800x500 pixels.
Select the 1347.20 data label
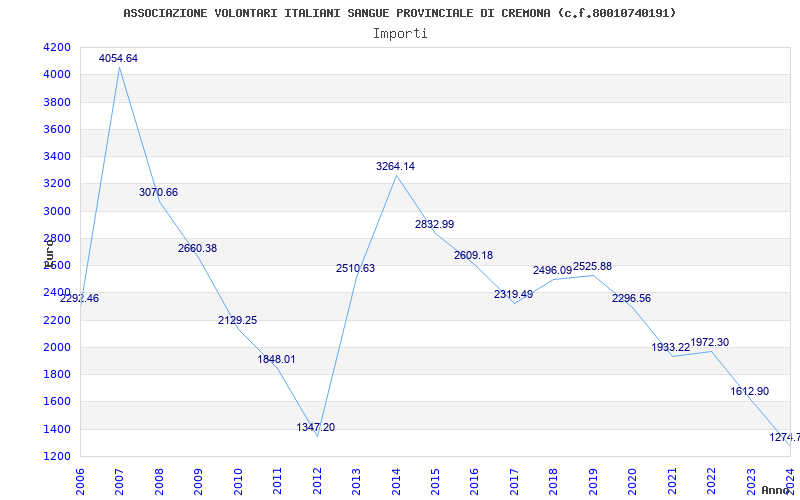(x=316, y=427)
